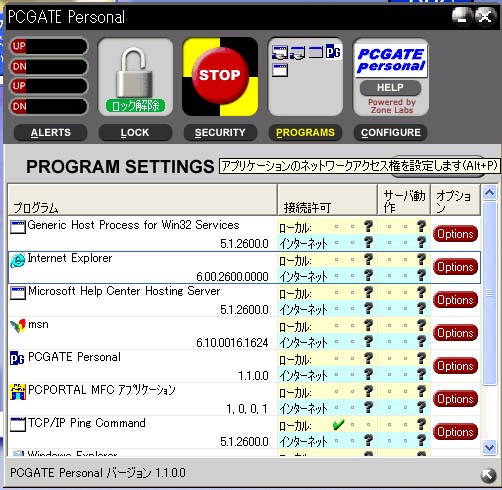This screenshot has height=490, width=502.
Task: Click the PCPORTAL MFC application icon
Action: pos(18,392)
